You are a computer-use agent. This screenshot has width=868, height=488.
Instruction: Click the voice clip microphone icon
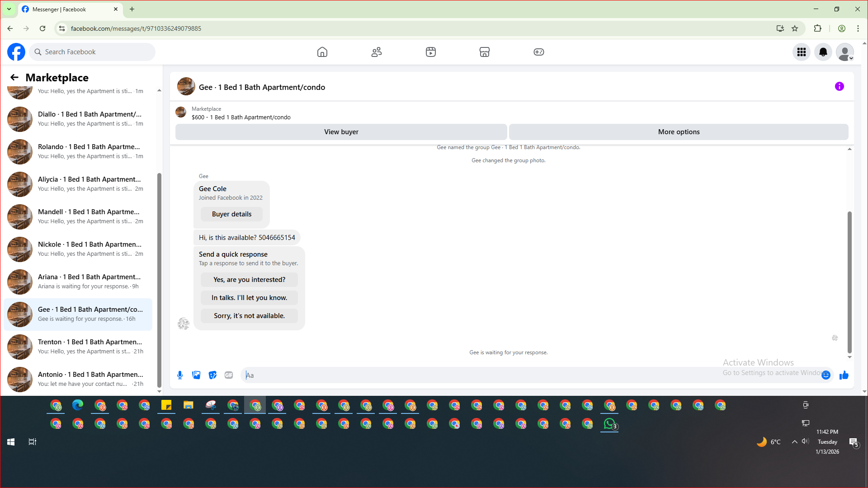180,375
